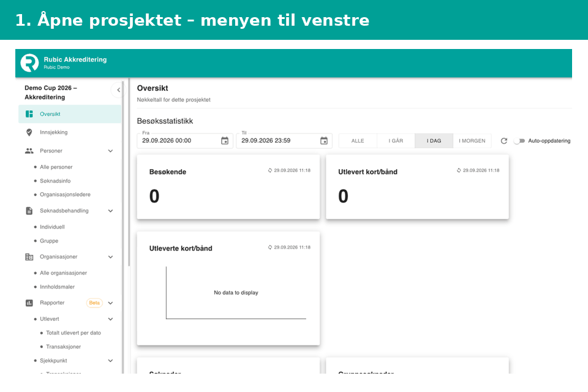The image size is (588, 392).
Task: Click the Rubic logo icon in header
Action: [x=29, y=62]
